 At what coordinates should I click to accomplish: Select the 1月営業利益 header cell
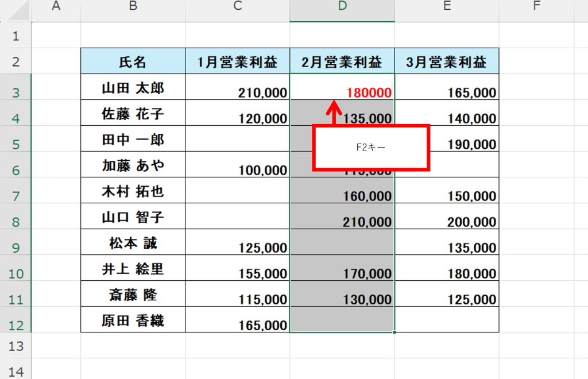[237, 61]
